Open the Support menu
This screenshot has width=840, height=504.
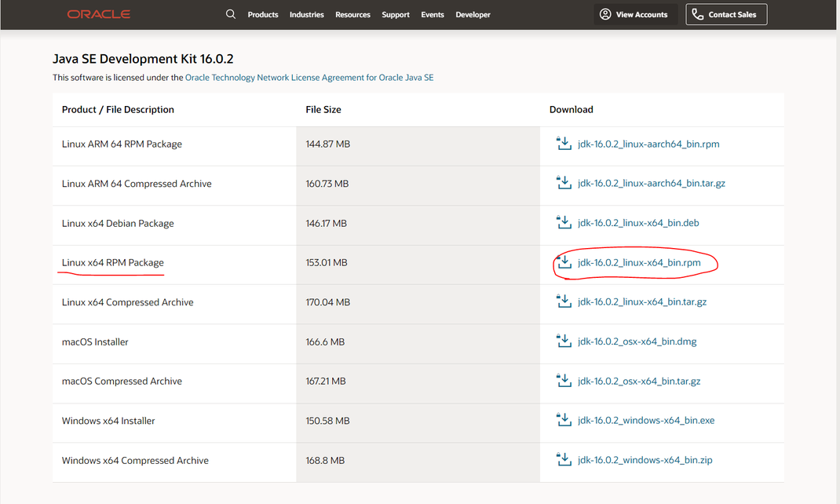click(x=396, y=14)
